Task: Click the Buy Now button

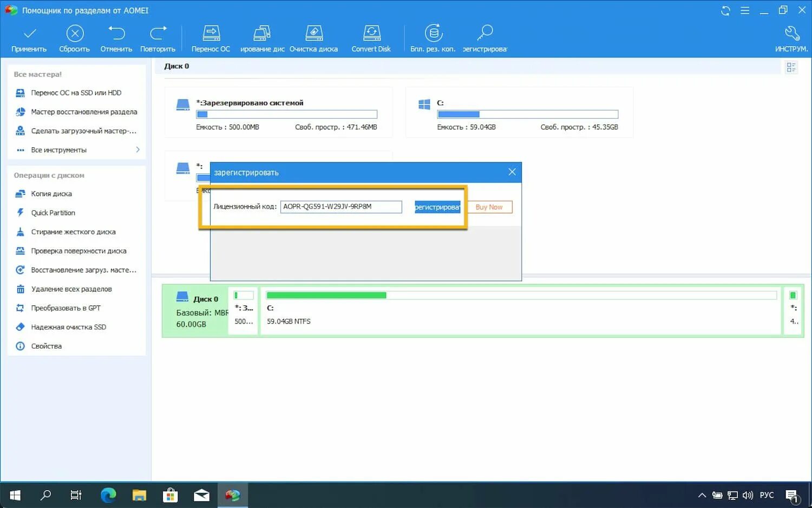Action: tap(489, 207)
